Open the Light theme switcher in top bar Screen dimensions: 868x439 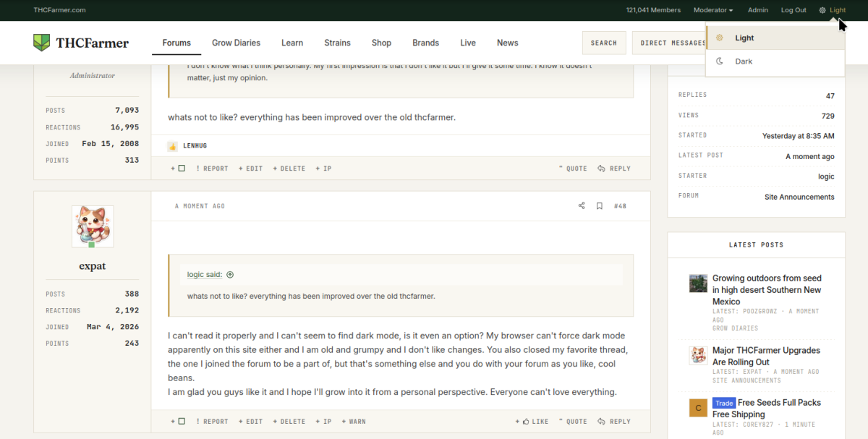[833, 10]
